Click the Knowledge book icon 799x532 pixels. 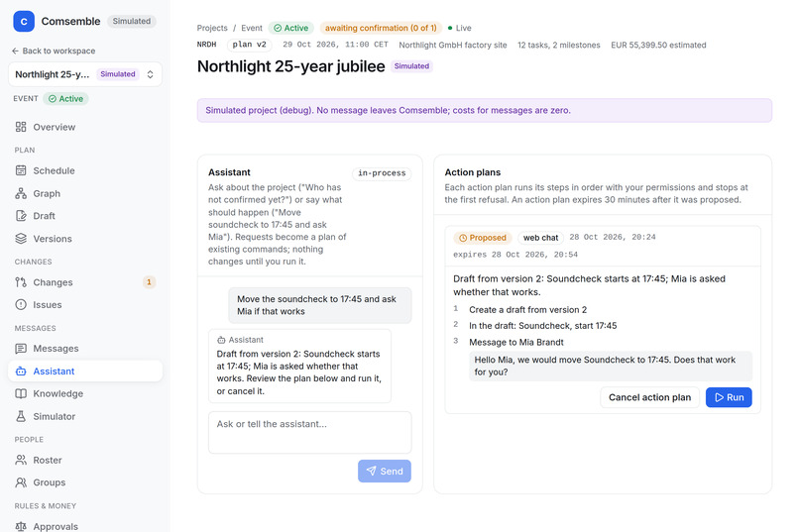pyautogui.click(x=21, y=393)
